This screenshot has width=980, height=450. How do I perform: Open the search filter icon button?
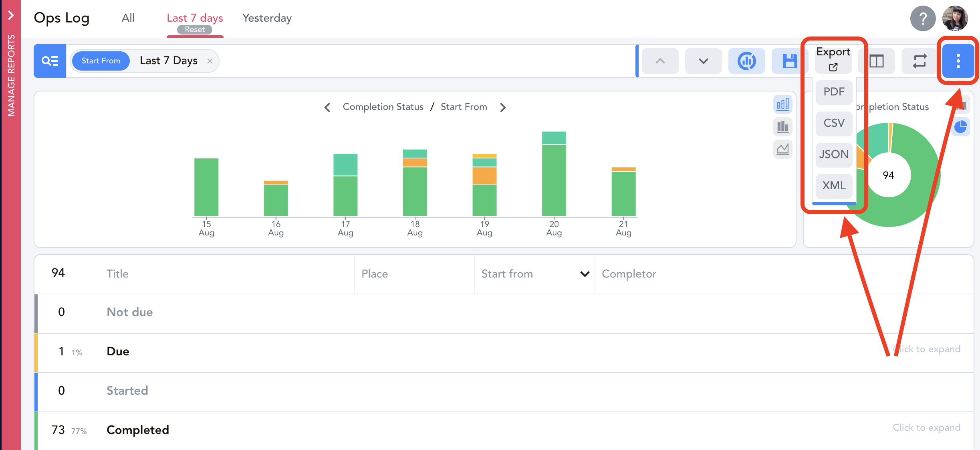tap(50, 61)
